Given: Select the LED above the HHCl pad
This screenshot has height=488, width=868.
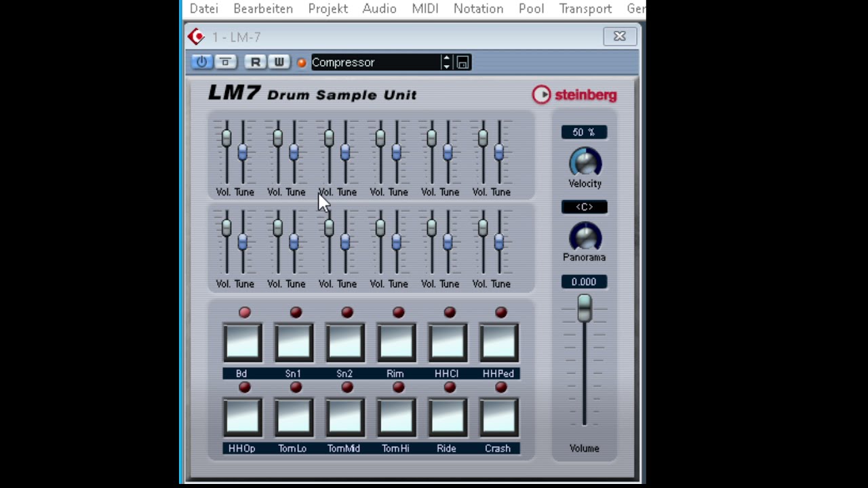Looking at the screenshot, I should click(450, 312).
